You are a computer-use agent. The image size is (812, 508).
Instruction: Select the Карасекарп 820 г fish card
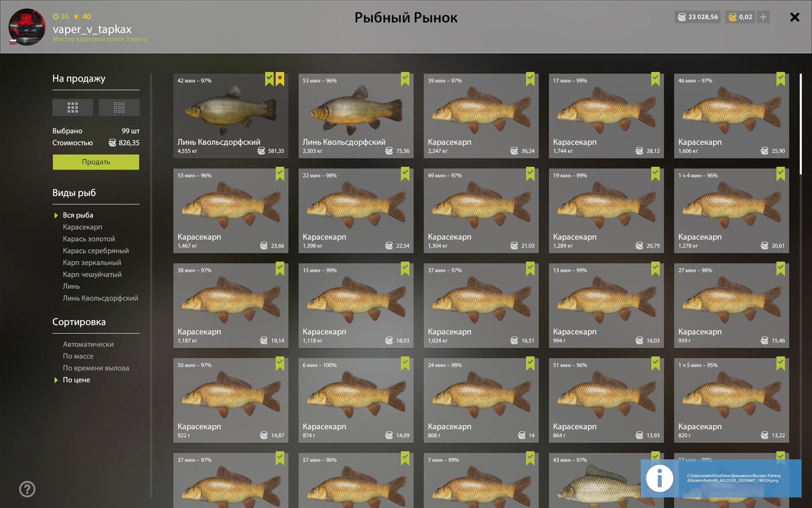click(732, 400)
